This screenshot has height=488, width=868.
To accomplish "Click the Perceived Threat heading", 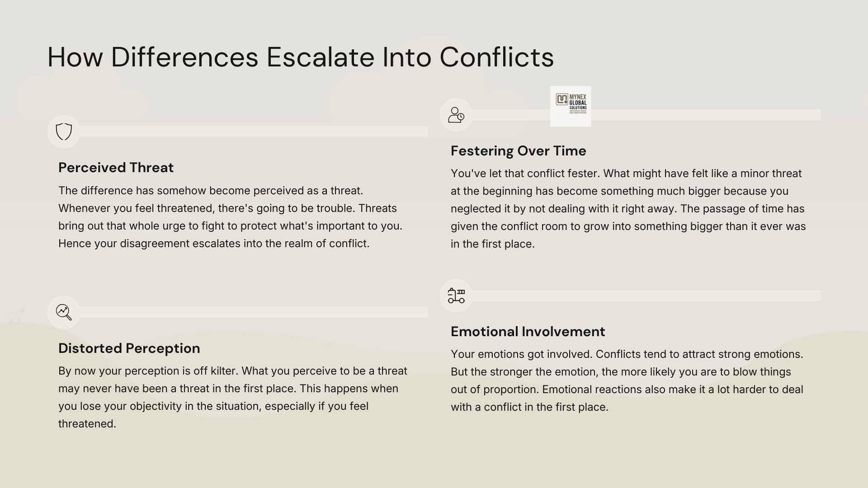I will pos(116,168).
